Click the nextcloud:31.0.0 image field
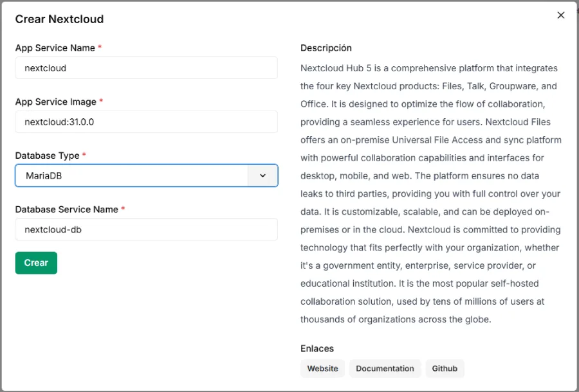The width and height of the screenshot is (579, 392). [x=146, y=122]
